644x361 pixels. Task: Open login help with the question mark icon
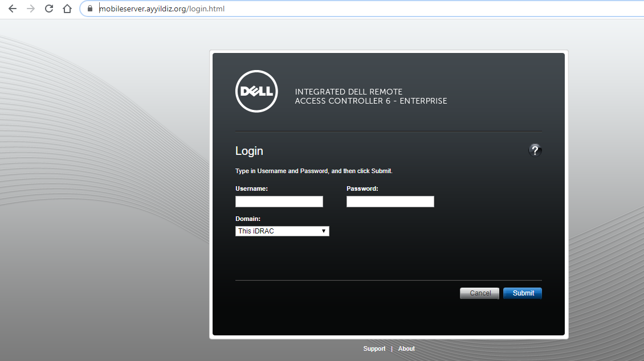tap(535, 150)
